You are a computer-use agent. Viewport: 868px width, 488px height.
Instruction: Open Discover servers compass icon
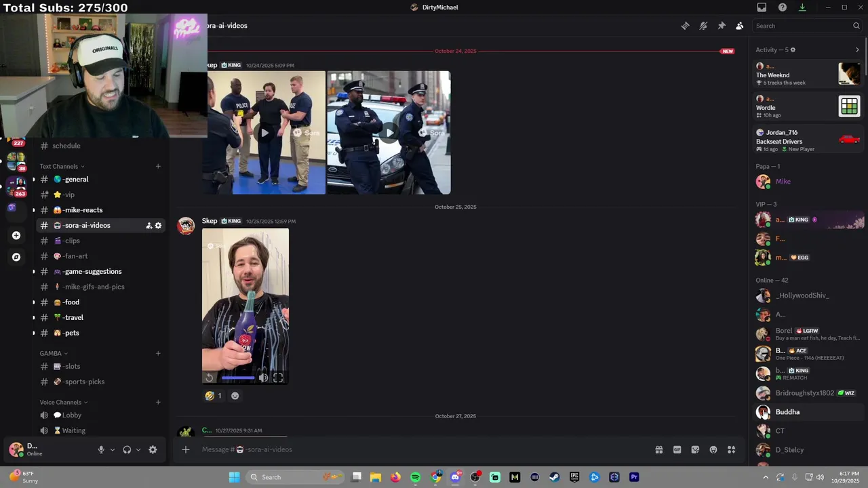(16, 258)
